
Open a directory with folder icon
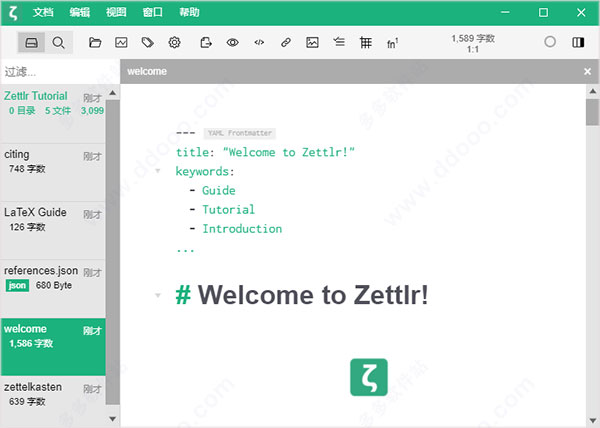tap(95, 42)
